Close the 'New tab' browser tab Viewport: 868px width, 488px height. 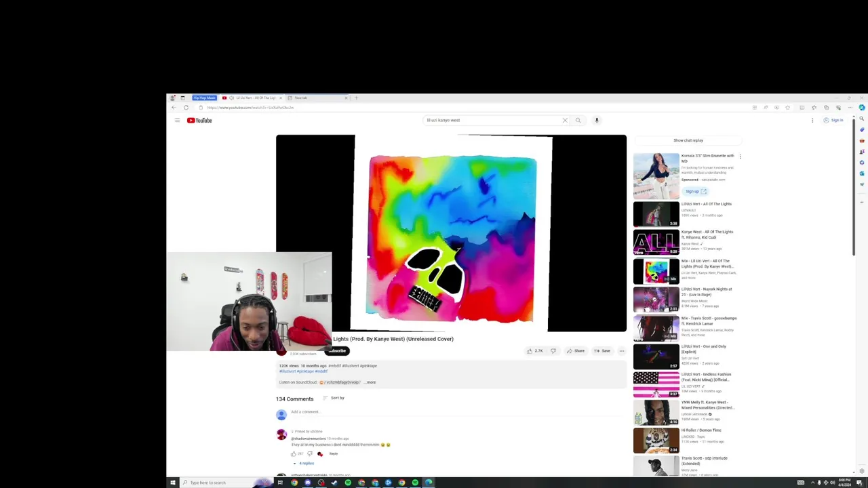click(x=346, y=98)
